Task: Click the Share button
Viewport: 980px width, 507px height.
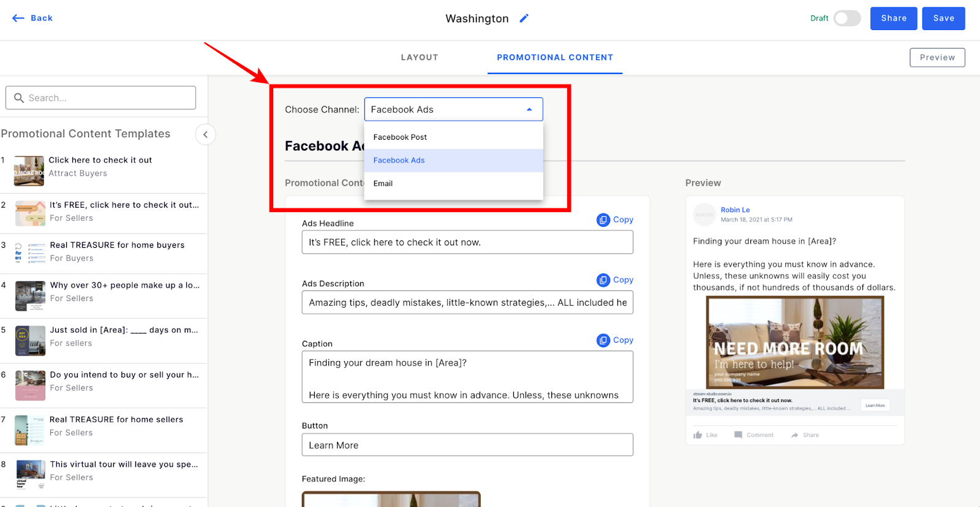Action: [894, 18]
